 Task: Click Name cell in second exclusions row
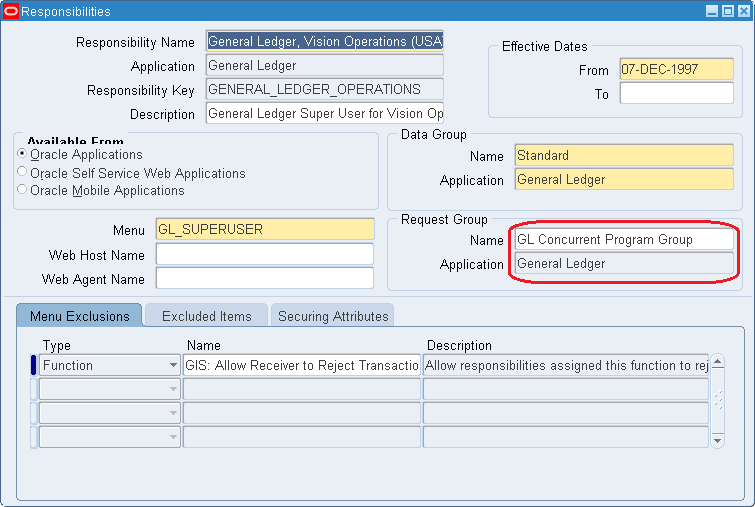click(x=301, y=389)
